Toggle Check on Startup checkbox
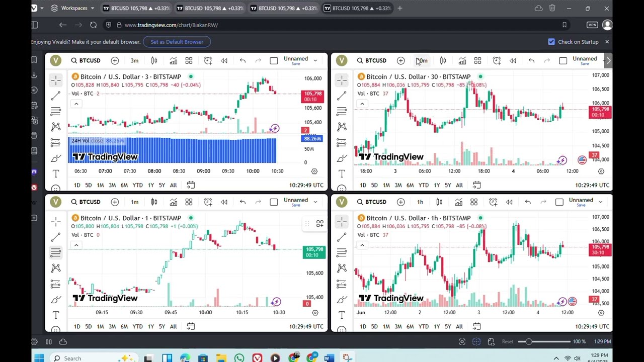 coord(551,42)
